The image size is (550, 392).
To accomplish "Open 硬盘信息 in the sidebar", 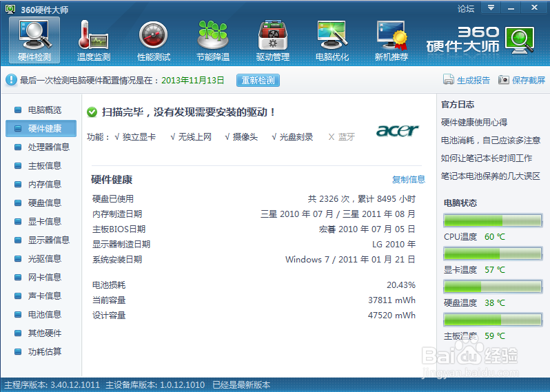I will 41,203.
